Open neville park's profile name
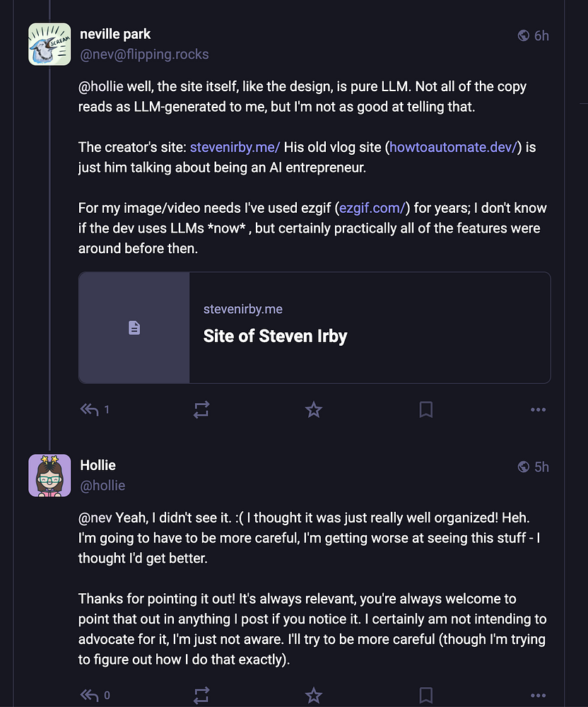 pyautogui.click(x=115, y=34)
